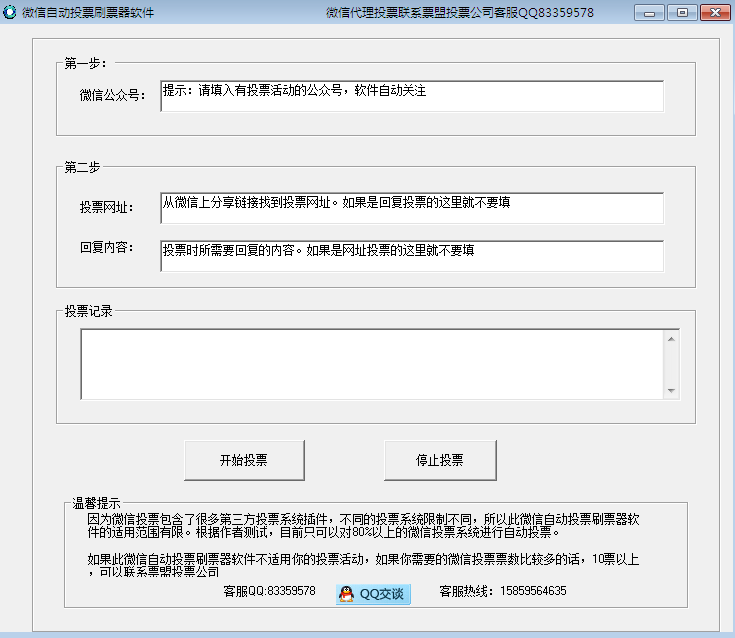The height and width of the screenshot is (638, 735).
Task: Click the 投票网址: label
Action: click(107, 207)
